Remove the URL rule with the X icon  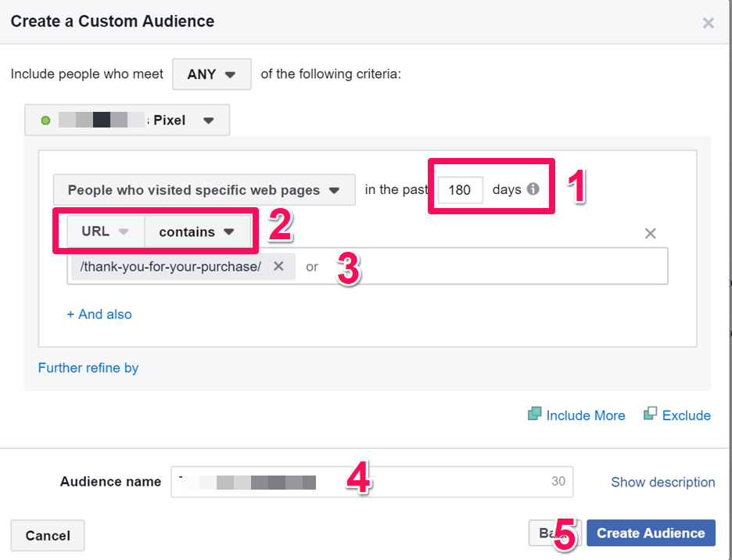650,232
